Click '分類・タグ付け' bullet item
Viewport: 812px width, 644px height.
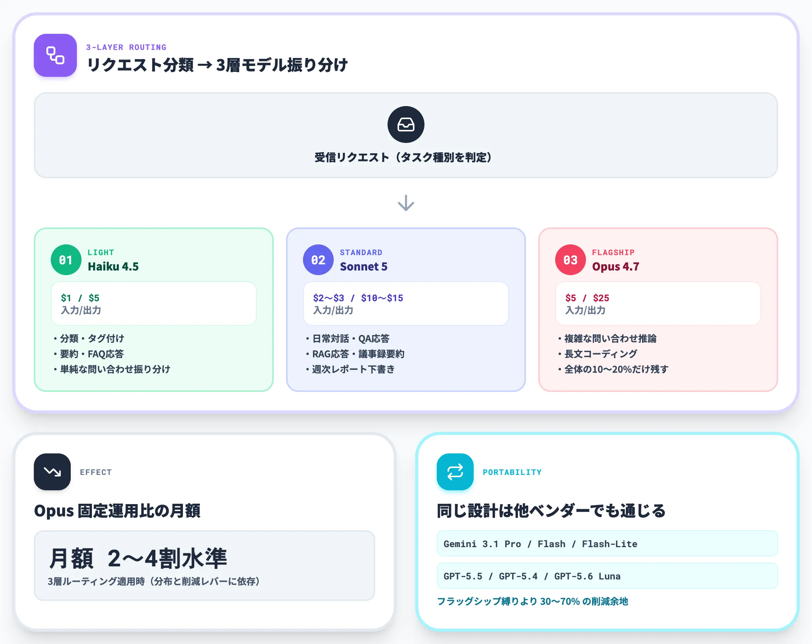pyautogui.click(x=89, y=339)
